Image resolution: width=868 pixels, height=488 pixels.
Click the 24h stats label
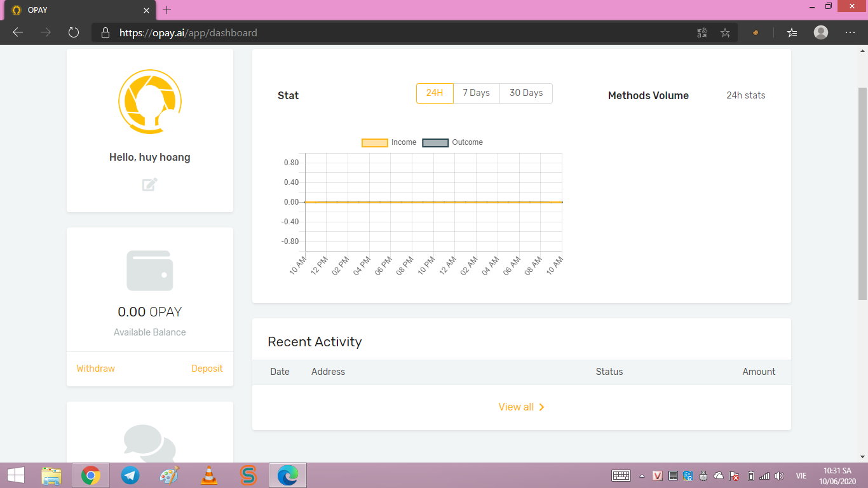[x=746, y=95]
